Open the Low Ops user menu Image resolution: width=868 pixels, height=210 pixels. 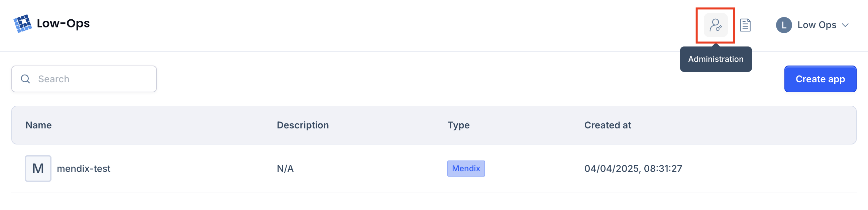tap(812, 25)
